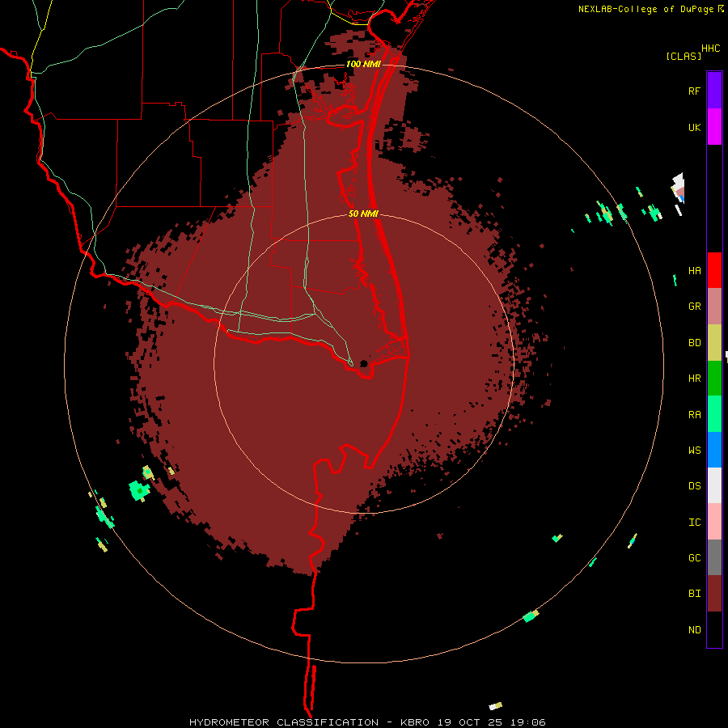This screenshot has height=728, width=728.
Task: Click the GR legend label
Action: click(x=694, y=307)
